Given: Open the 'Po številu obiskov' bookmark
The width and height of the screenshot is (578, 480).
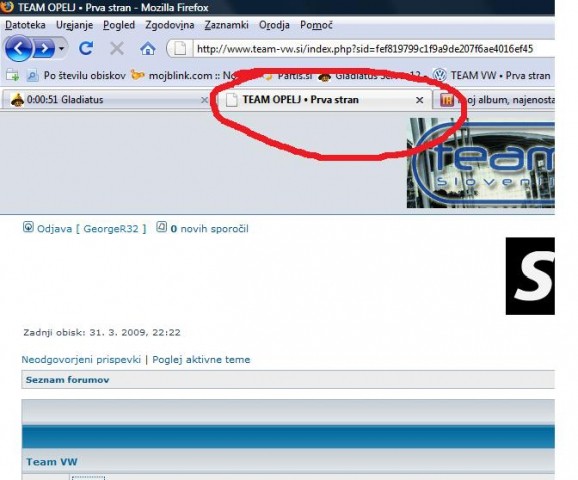Looking at the screenshot, I should [76, 76].
